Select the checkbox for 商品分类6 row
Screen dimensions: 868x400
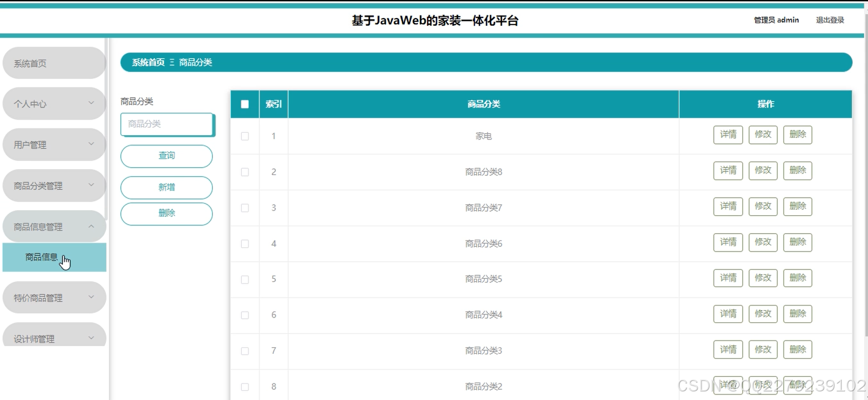pos(245,244)
